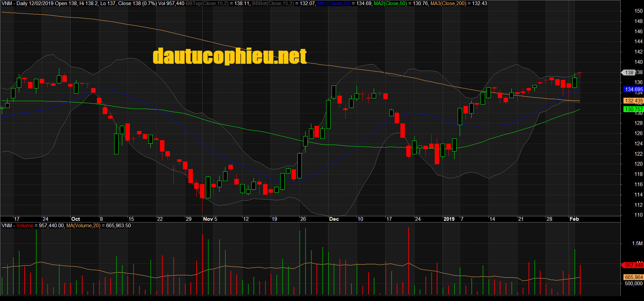Screen dimensions: 644x301
Task: Click the 500,000 volume axis label
Action: pyautogui.click(x=634, y=284)
